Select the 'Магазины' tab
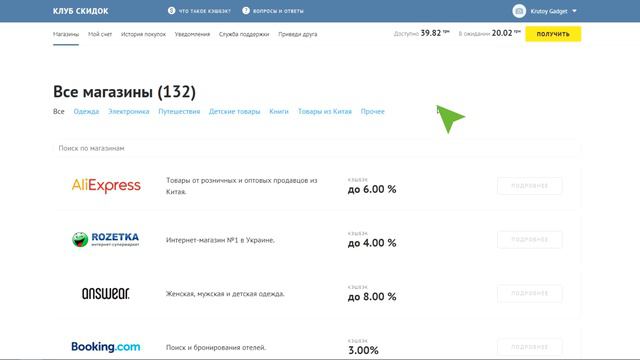 66,34
